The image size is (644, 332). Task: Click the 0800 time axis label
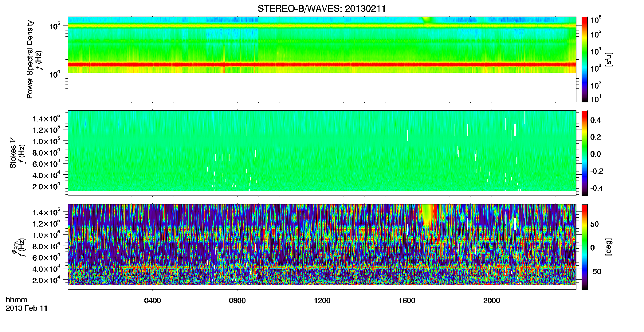coord(237,301)
